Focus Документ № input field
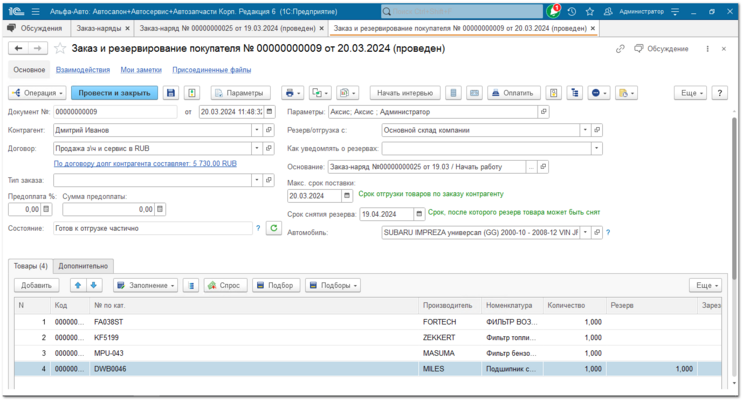743x401 pixels. click(x=116, y=112)
